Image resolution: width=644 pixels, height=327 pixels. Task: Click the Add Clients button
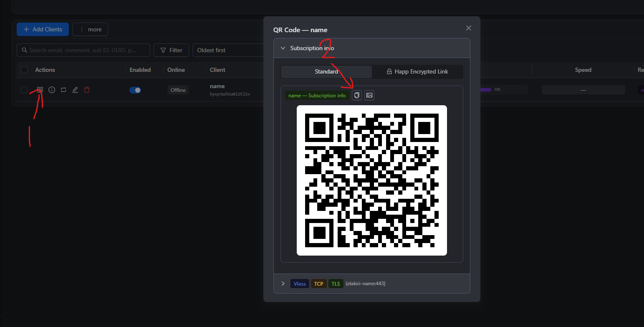(x=43, y=29)
